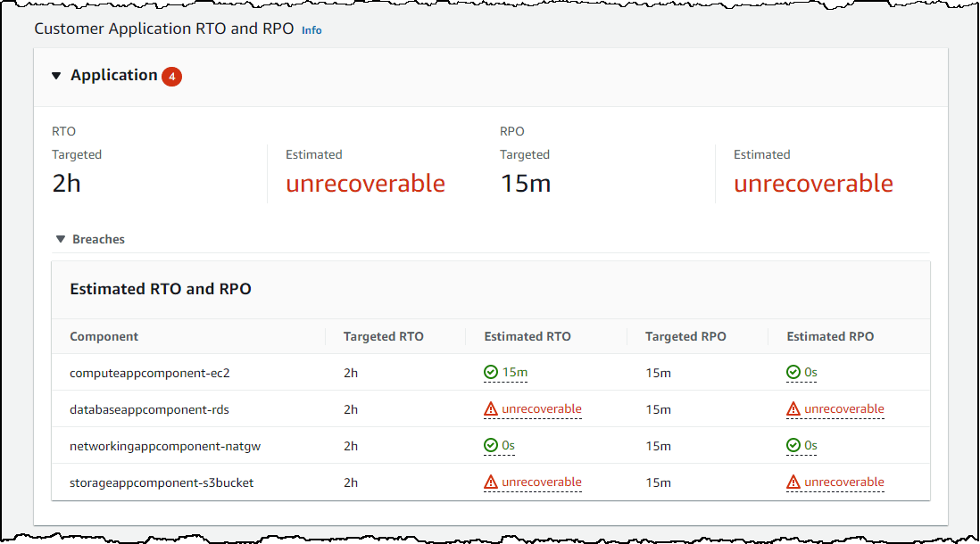The height and width of the screenshot is (544, 980).
Task: Click the large 2h targeted RTO value
Action: pyautogui.click(x=66, y=184)
